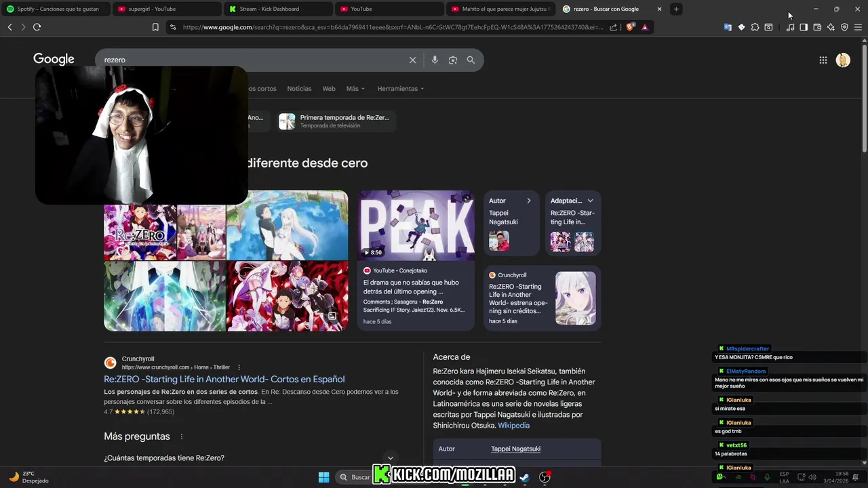Click the Windows taskbar Buscar search box
This screenshot has height=488, width=868.
coord(355,477)
